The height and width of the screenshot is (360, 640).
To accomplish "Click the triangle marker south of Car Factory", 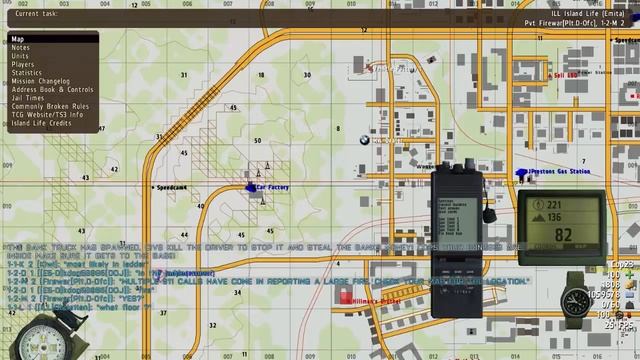I will [263, 201].
